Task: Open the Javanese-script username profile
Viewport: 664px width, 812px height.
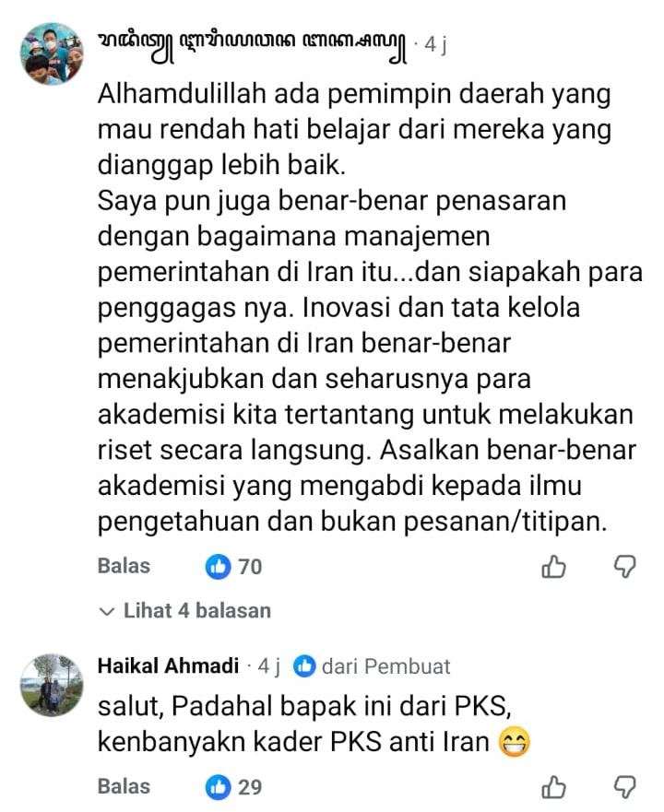Action: pos(252,47)
